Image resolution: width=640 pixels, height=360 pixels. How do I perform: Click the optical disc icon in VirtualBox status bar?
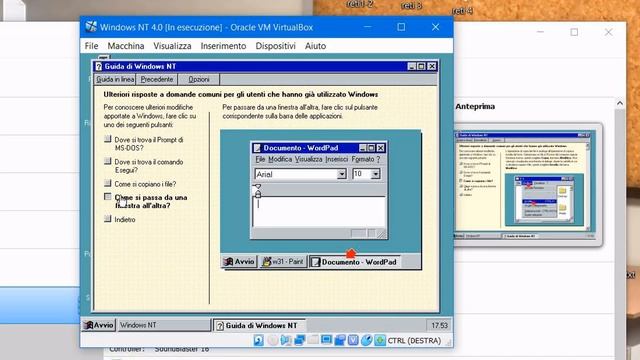pyautogui.click(x=273, y=340)
